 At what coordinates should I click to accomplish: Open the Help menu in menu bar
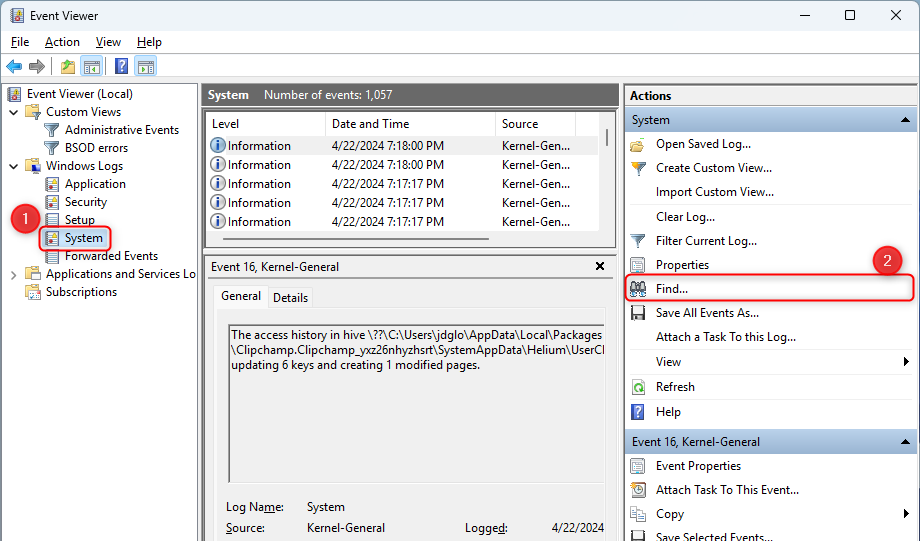tap(149, 42)
